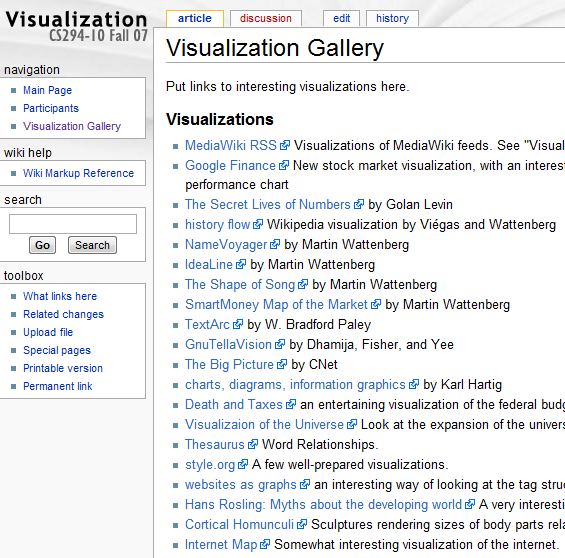
Task: Click external-link icon after history flow
Action: click(x=258, y=224)
